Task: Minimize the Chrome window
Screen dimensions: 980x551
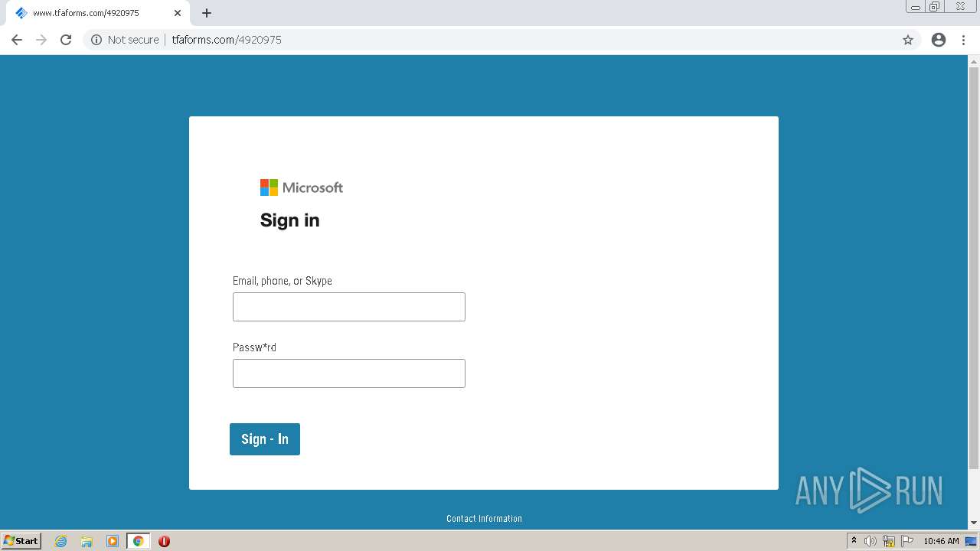Action: (x=916, y=7)
